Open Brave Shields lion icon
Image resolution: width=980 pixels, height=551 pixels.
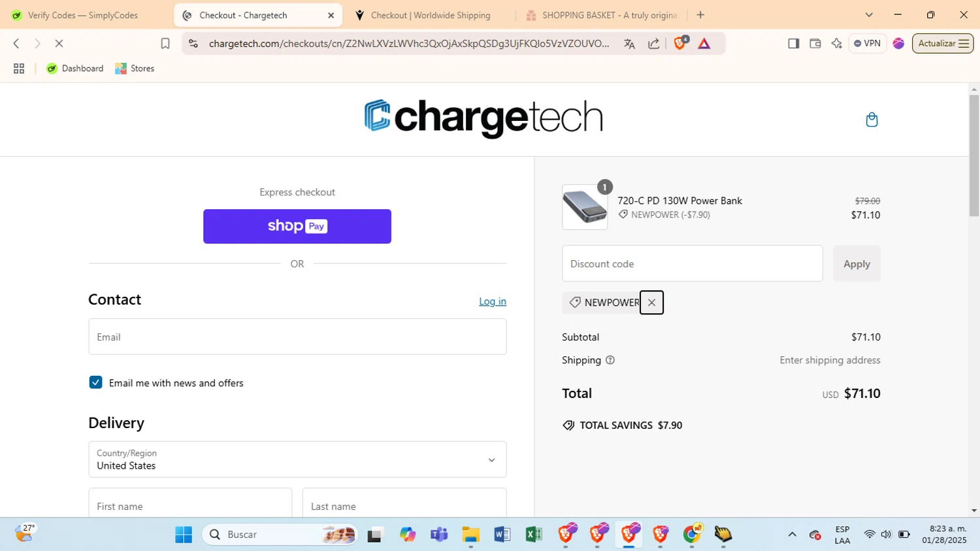pos(680,43)
